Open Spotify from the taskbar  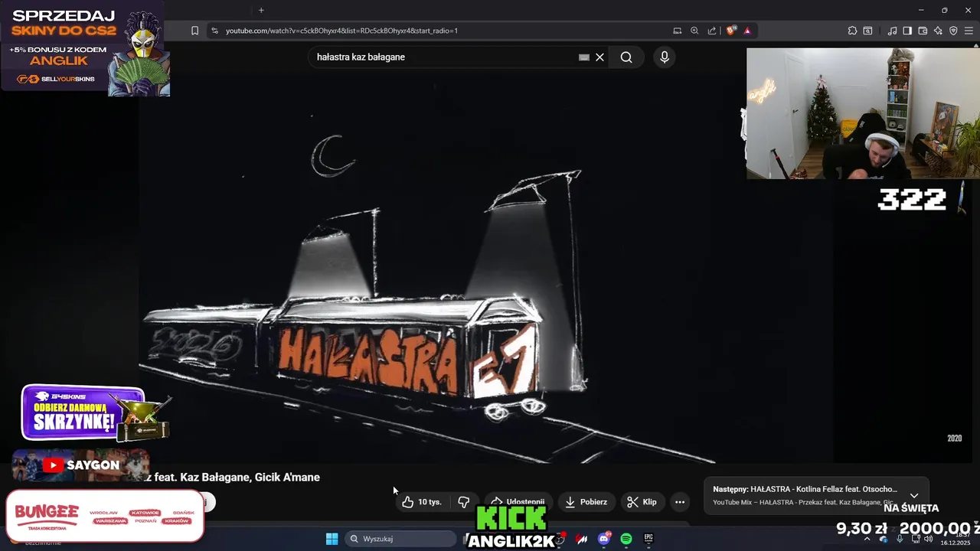click(x=626, y=539)
